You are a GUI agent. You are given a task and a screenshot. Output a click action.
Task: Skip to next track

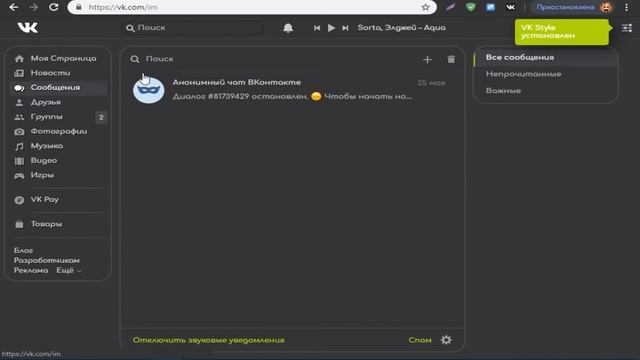(x=345, y=28)
